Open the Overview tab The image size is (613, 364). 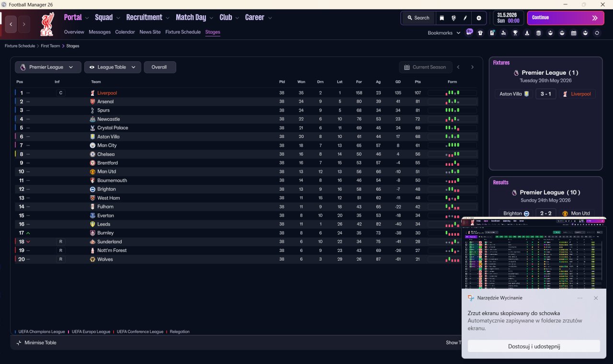click(x=74, y=32)
